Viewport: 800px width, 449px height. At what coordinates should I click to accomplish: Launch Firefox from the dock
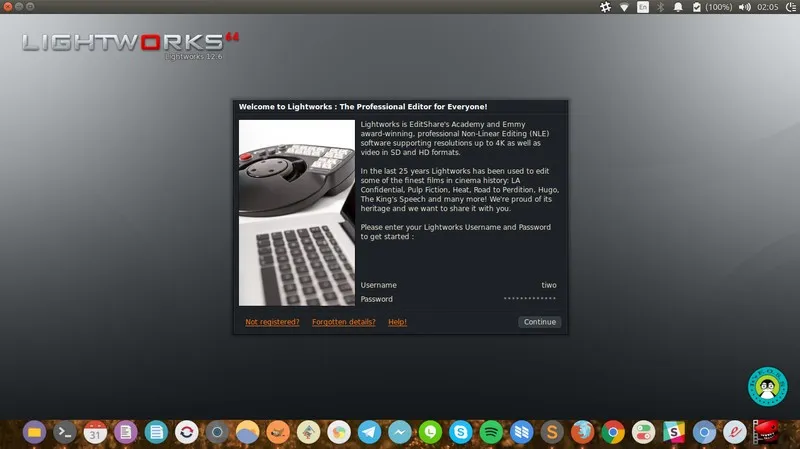[582, 432]
